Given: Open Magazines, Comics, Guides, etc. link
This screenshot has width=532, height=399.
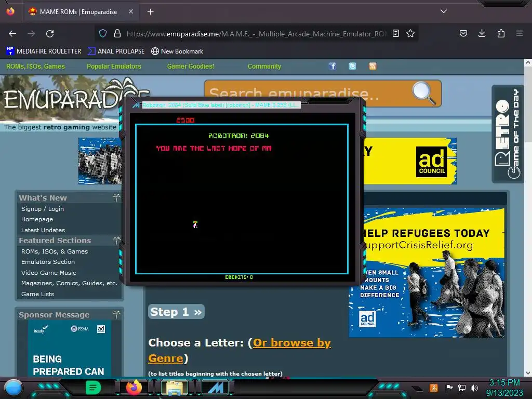Looking at the screenshot, I should click(x=69, y=283).
